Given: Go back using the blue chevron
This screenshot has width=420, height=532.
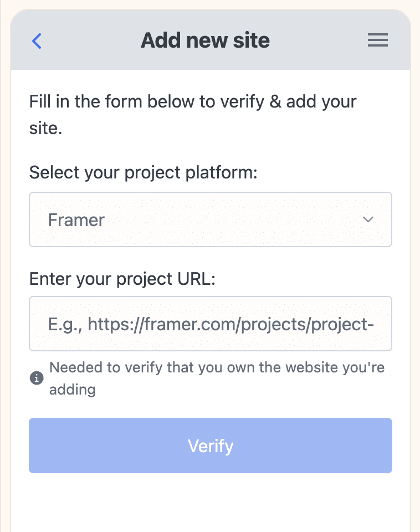Looking at the screenshot, I should tap(37, 40).
